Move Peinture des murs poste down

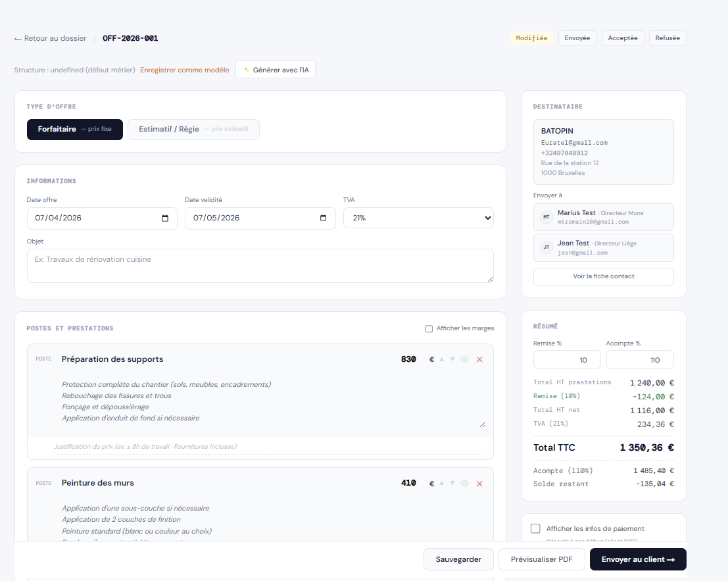point(452,484)
